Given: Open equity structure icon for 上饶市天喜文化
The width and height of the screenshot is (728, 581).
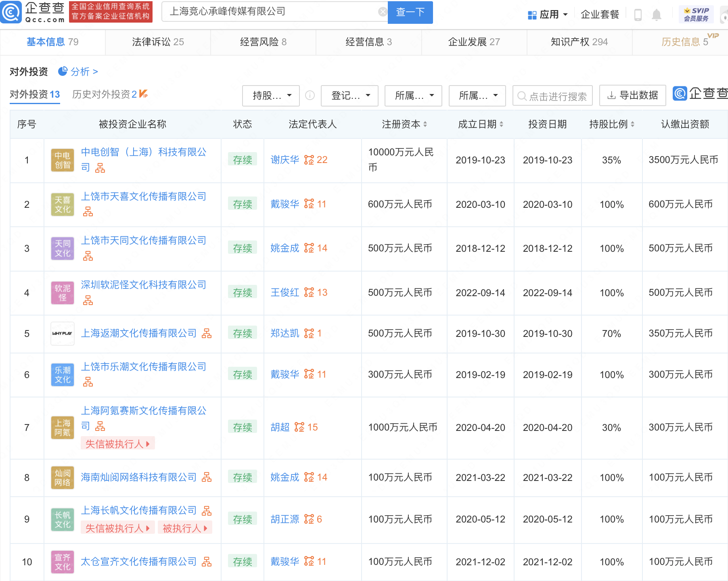Looking at the screenshot, I should click(x=88, y=212).
